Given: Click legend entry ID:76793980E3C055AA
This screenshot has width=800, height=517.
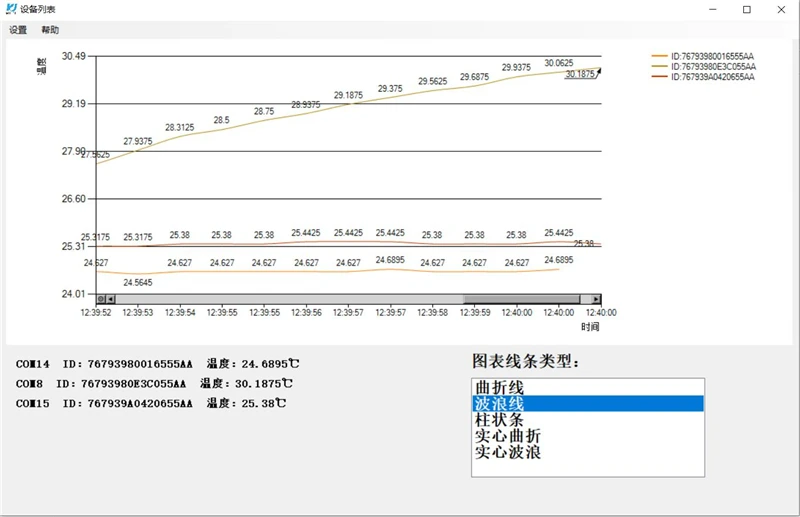Looking at the screenshot, I should coord(704,67).
